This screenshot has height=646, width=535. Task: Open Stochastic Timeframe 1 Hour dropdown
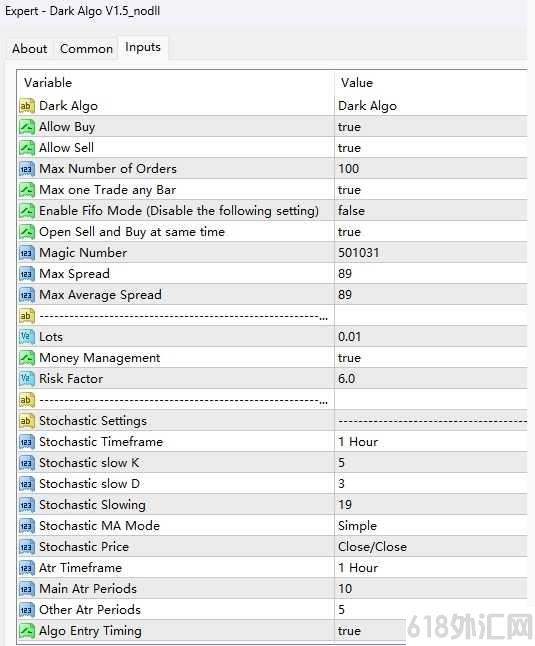pyautogui.click(x=431, y=442)
